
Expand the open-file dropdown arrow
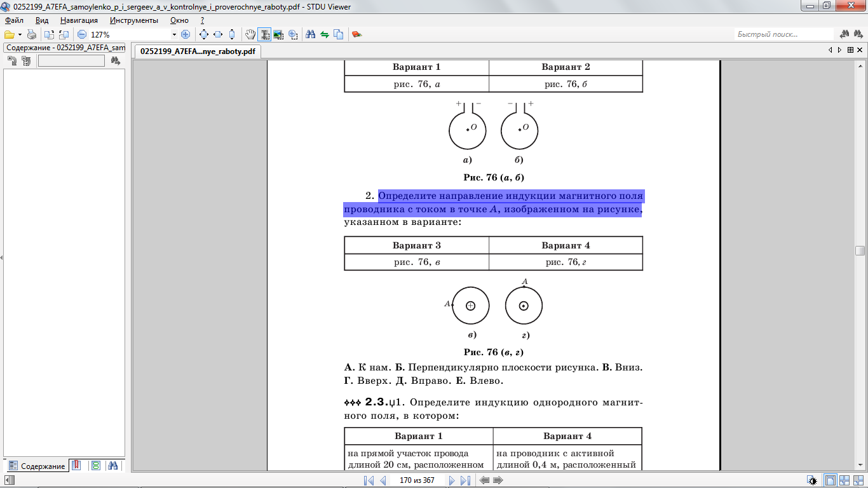(x=20, y=34)
